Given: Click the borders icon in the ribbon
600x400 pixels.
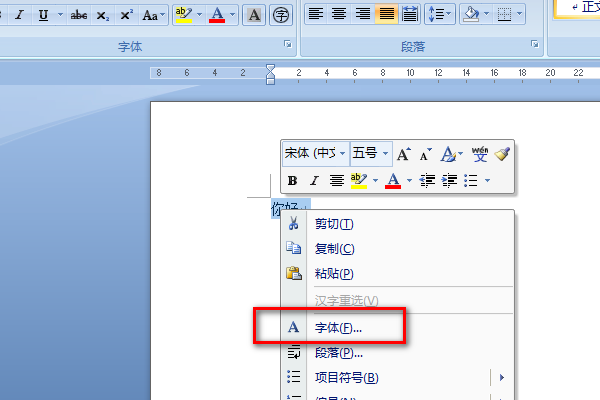Looking at the screenshot, I should tap(504, 14).
